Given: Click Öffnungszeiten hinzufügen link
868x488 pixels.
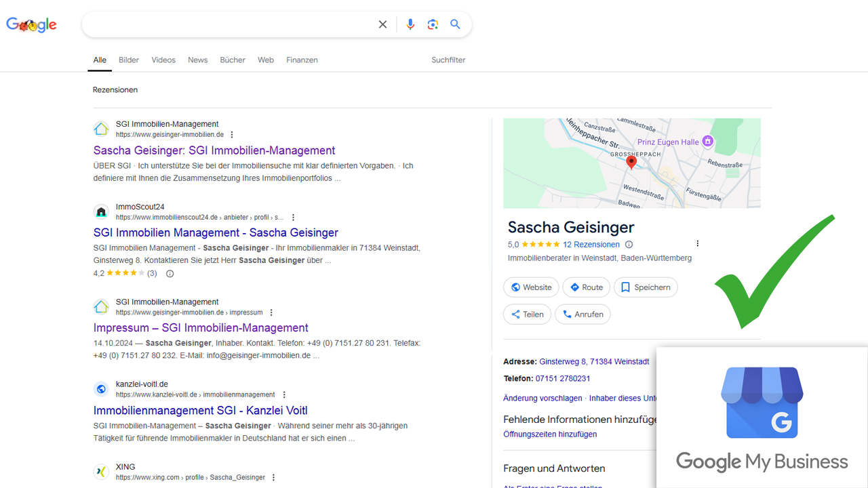Looking at the screenshot, I should pos(550,434).
